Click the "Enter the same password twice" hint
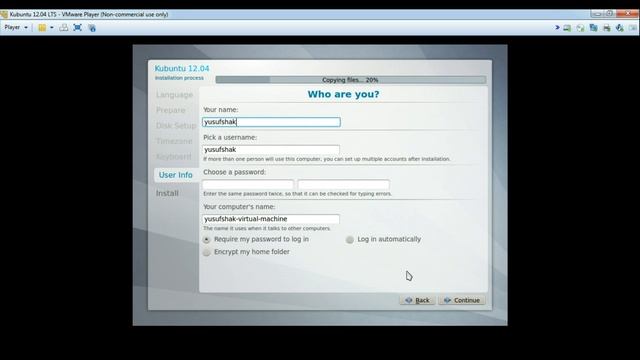The width and height of the screenshot is (640, 360). coord(297,194)
